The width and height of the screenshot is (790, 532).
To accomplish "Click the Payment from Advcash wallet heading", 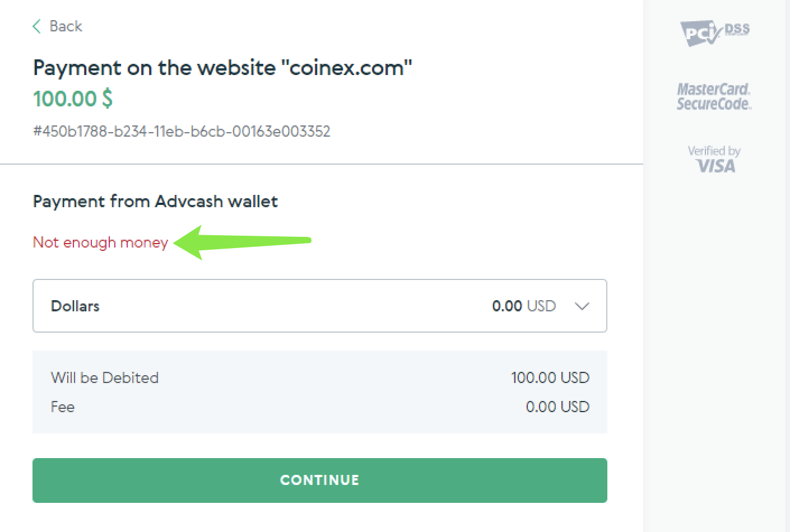I will [x=155, y=201].
